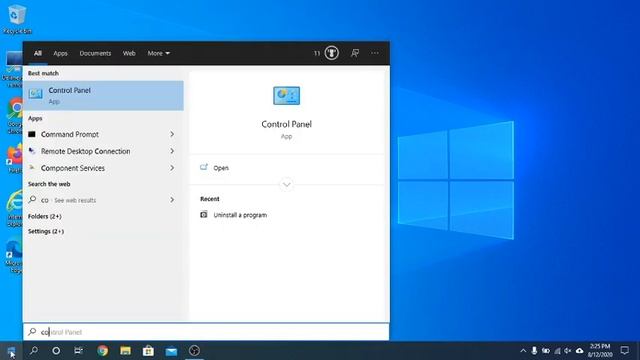Screen dimensions: 640x360
Task: Click the microphone tray icon
Action: tap(534, 351)
